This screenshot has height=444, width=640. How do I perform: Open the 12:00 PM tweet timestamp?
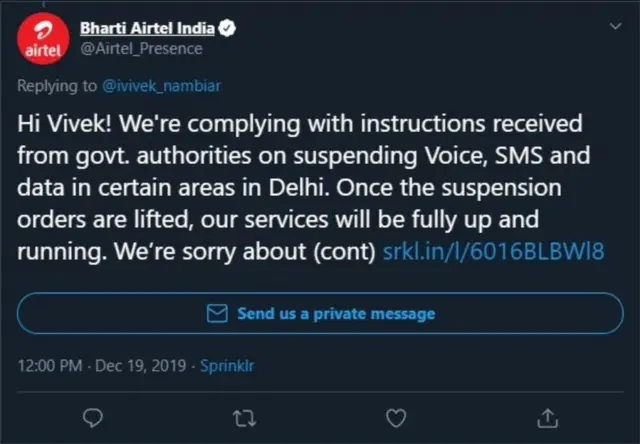click(x=49, y=365)
